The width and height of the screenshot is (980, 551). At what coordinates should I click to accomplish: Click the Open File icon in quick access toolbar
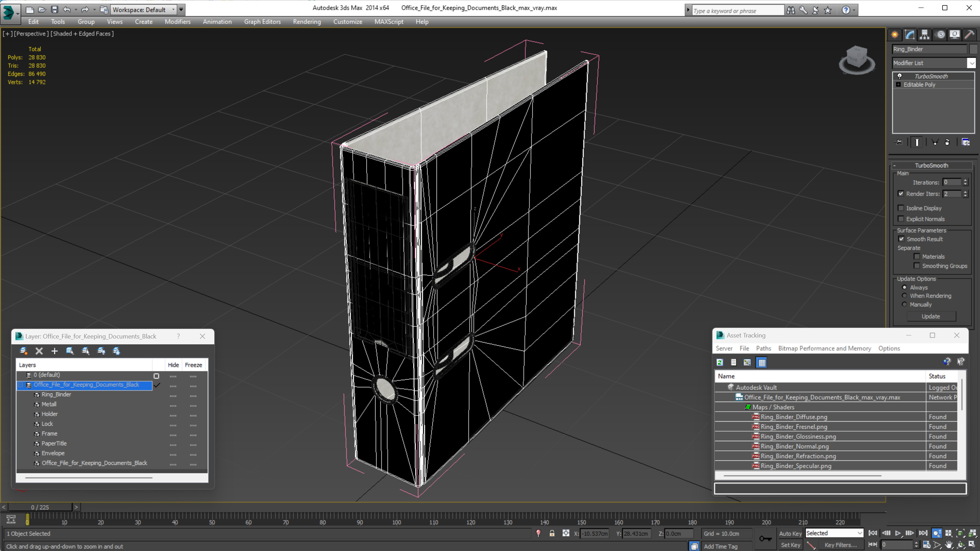point(42,10)
